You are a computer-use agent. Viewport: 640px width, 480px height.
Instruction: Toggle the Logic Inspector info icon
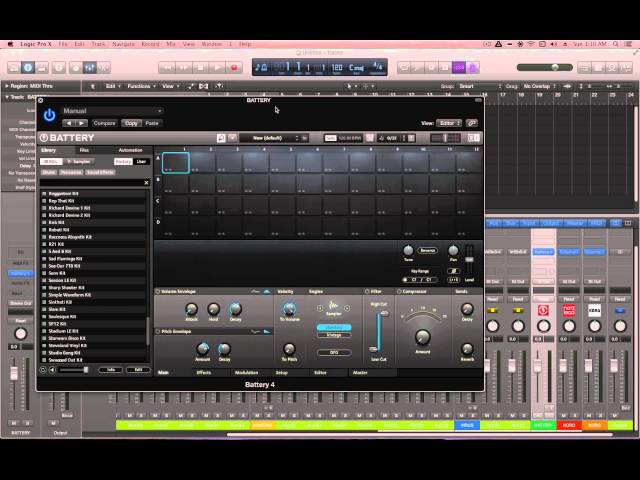pos(28,68)
